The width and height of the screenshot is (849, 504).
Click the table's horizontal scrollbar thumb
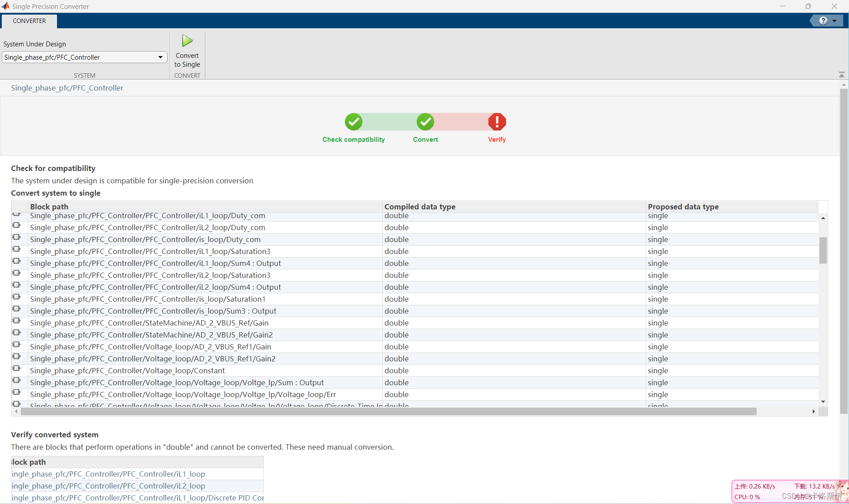[388, 412]
